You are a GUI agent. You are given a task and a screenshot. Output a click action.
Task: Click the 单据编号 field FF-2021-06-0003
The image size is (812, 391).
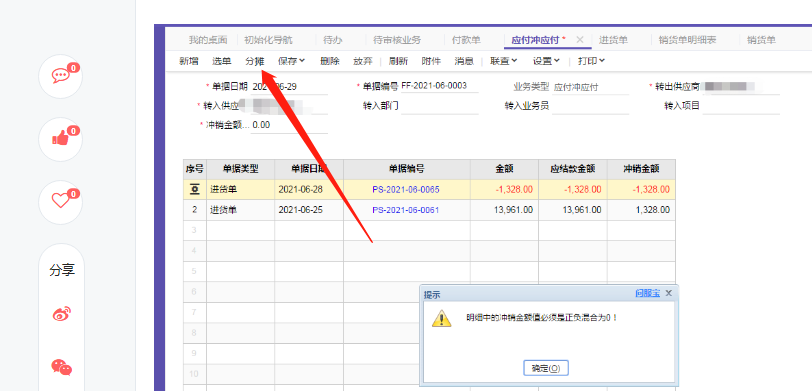click(x=439, y=86)
